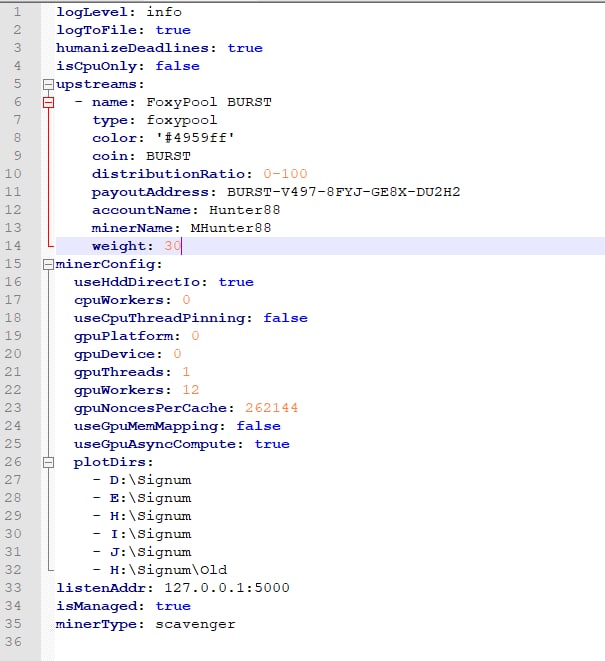Click the 'plotDirs:' key text
605x661 pixels.
pyautogui.click(x=113, y=462)
